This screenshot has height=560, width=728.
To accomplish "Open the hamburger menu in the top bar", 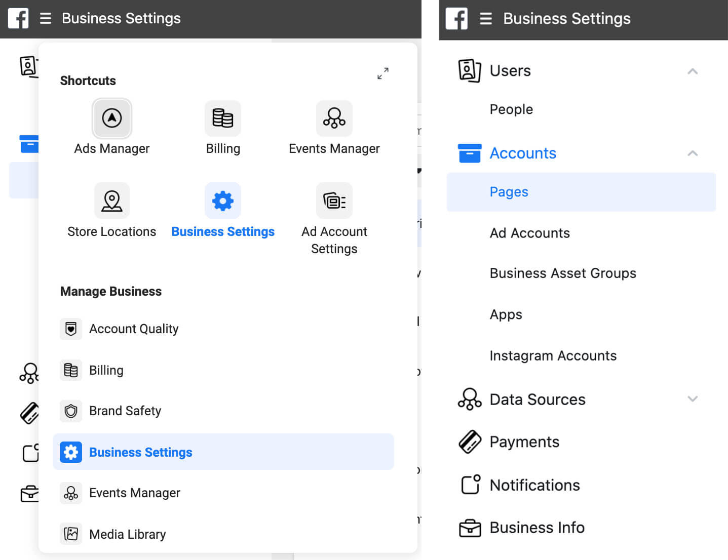I will (x=46, y=18).
